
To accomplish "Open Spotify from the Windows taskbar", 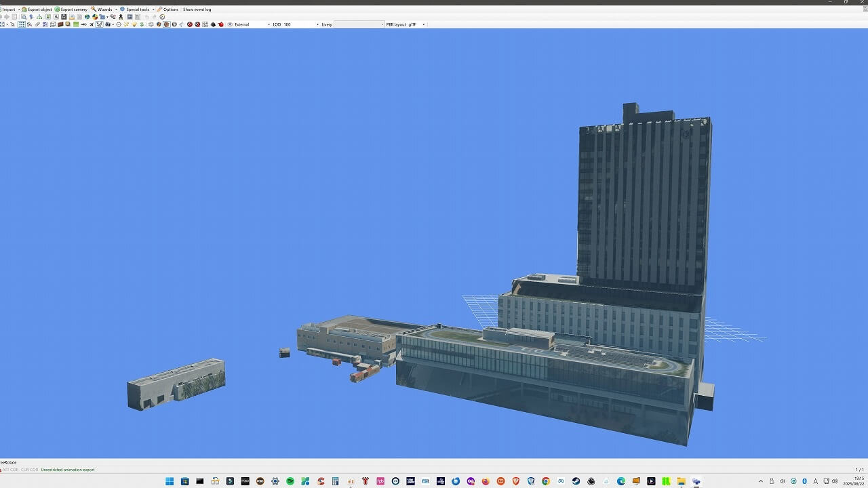I will point(290,481).
